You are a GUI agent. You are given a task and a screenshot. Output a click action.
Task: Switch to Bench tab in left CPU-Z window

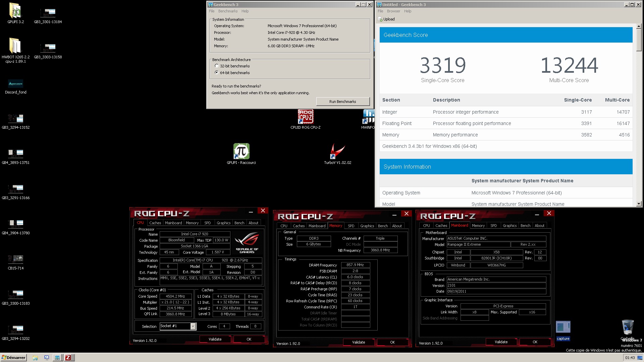click(239, 223)
